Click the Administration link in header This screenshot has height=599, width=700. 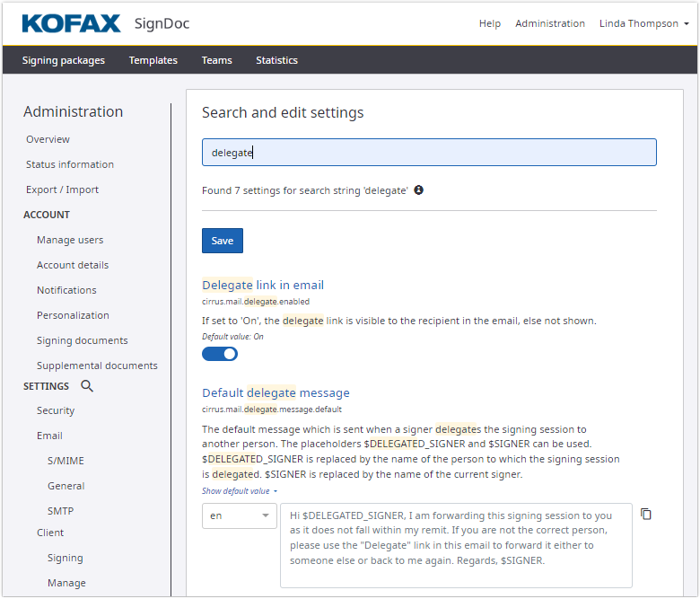550,23
